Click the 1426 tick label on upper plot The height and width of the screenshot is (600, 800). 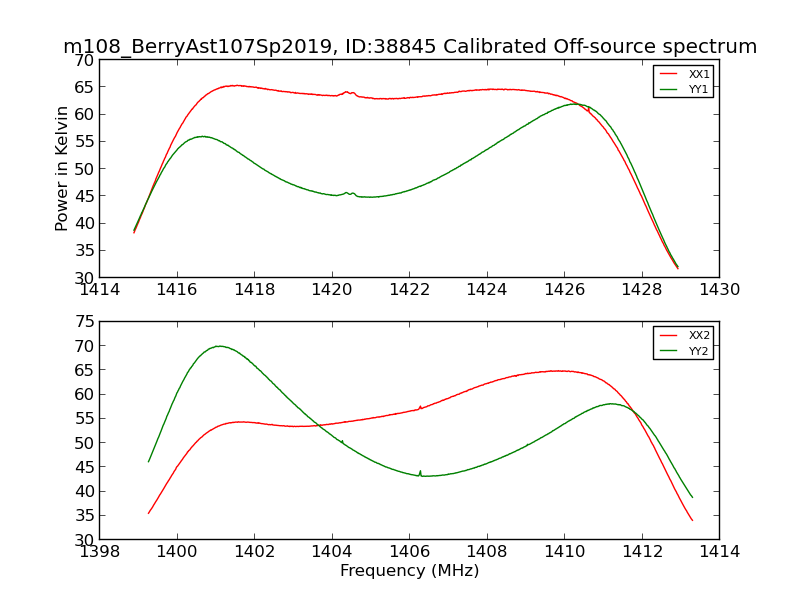click(x=564, y=290)
